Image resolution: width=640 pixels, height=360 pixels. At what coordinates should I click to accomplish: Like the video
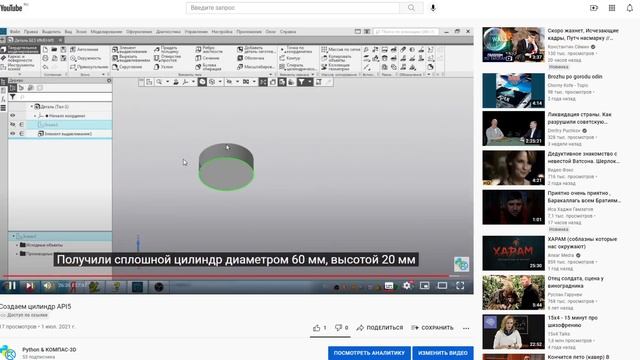pos(317,328)
